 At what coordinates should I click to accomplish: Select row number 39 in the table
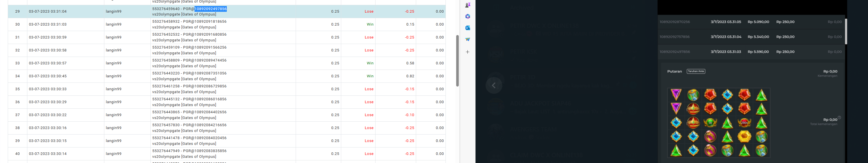[x=18, y=141]
